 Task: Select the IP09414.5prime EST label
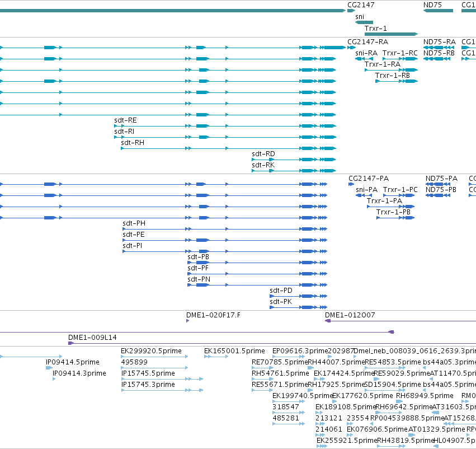tap(73, 362)
